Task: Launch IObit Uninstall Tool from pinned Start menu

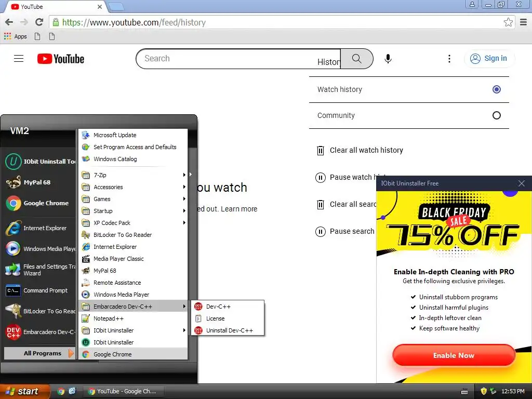Action: (40, 162)
